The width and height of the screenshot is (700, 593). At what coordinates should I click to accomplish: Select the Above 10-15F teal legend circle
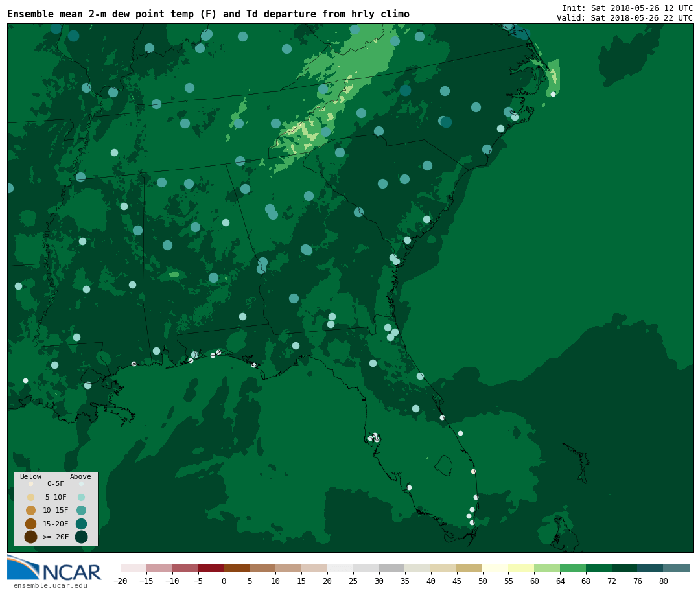pyautogui.click(x=81, y=511)
